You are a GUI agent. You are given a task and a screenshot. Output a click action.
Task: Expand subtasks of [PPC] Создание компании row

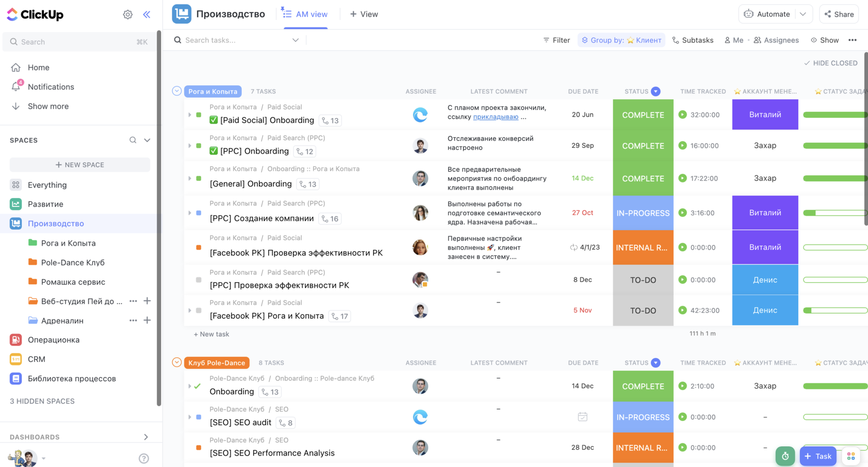pos(190,213)
